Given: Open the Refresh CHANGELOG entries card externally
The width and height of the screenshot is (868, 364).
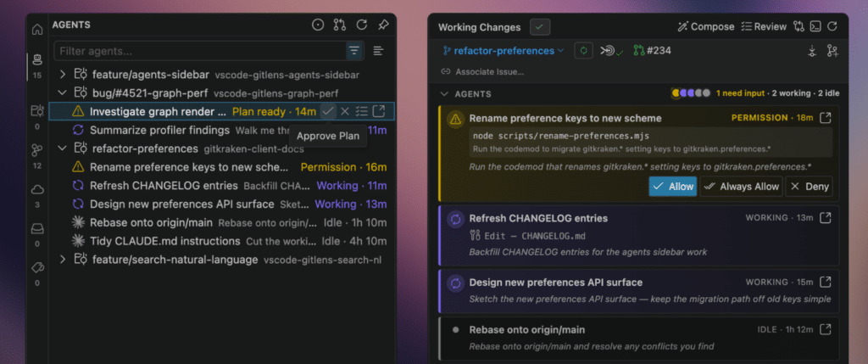Looking at the screenshot, I should point(825,218).
